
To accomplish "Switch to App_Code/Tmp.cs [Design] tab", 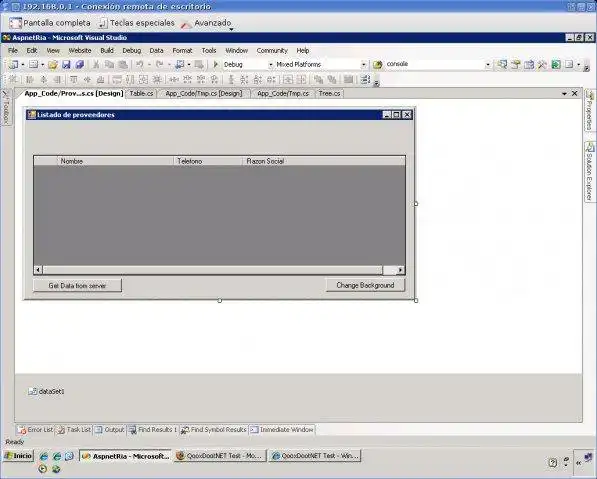I will click(204, 93).
